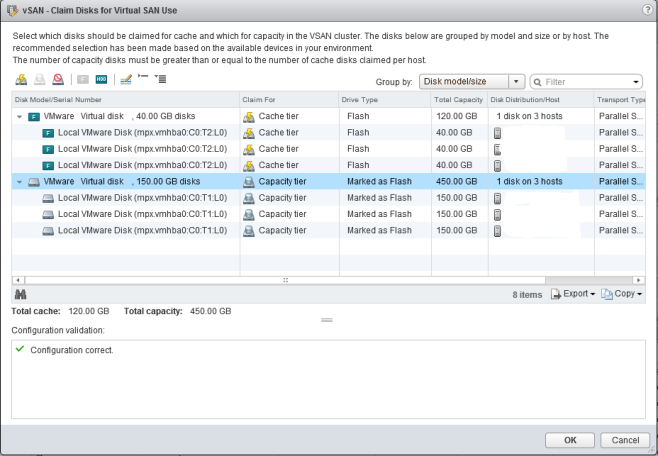Sort by the Transport Type column header

[620, 100]
